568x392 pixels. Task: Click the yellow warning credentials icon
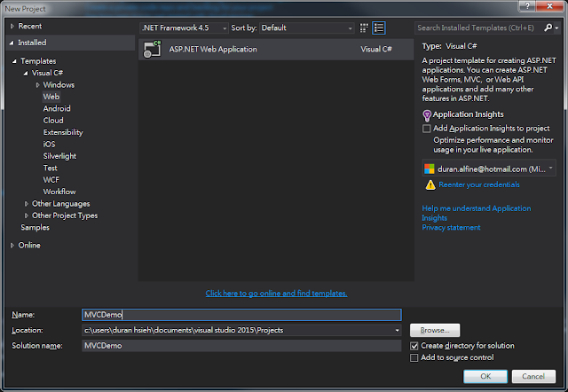point(430,185)
